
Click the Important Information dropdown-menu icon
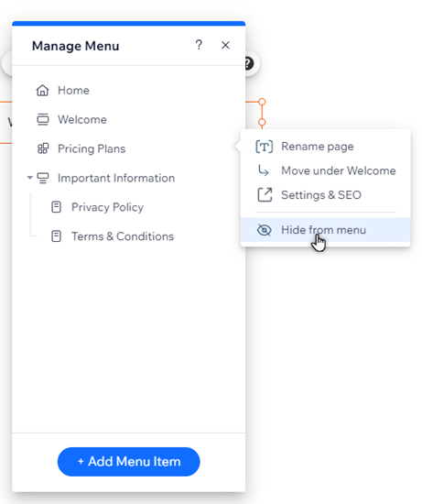pyautogui.click(x=43, y=178)
